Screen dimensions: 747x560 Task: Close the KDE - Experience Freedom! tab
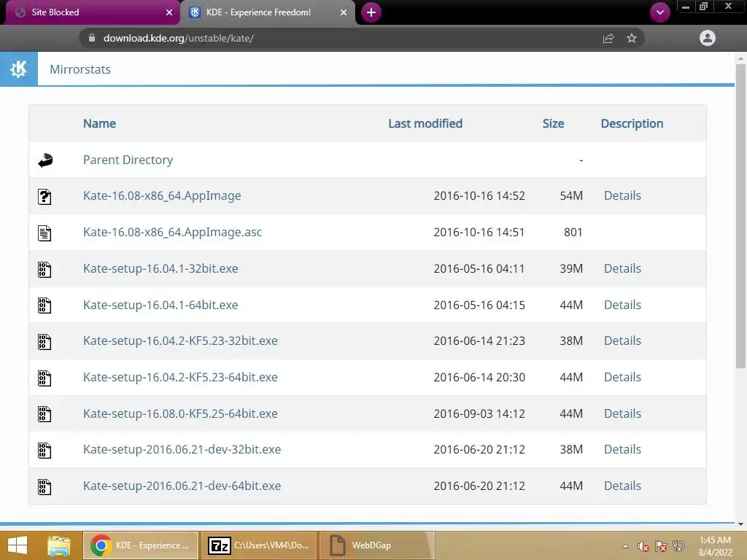[x=344, y=12]
